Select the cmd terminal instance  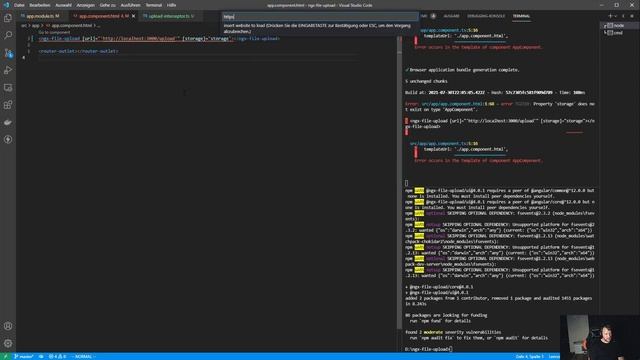point(619,33)
